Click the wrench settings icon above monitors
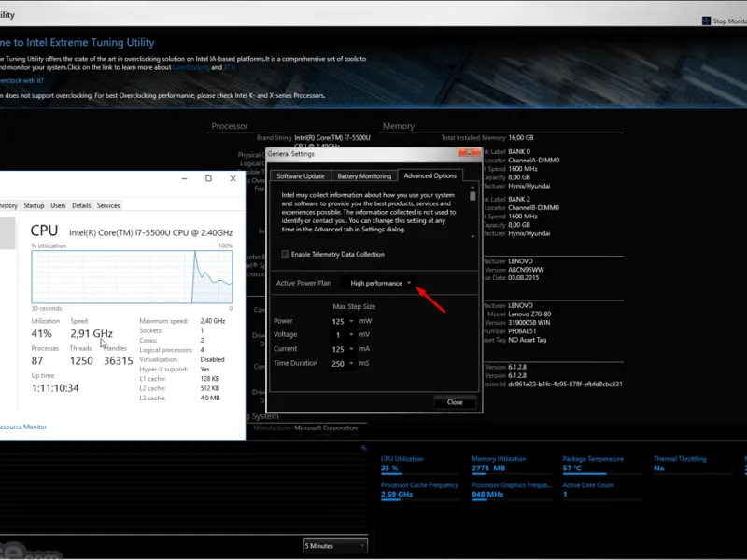Screen dimensions: 747x560 click(363, 448)
